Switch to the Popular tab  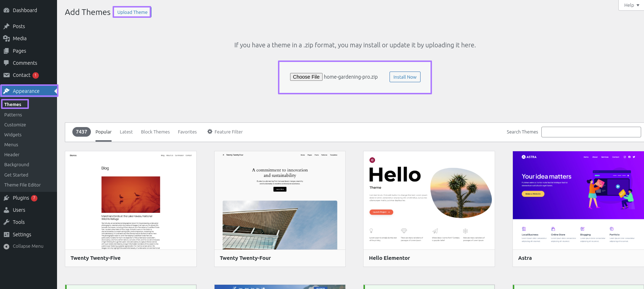[x=103, y=132]
